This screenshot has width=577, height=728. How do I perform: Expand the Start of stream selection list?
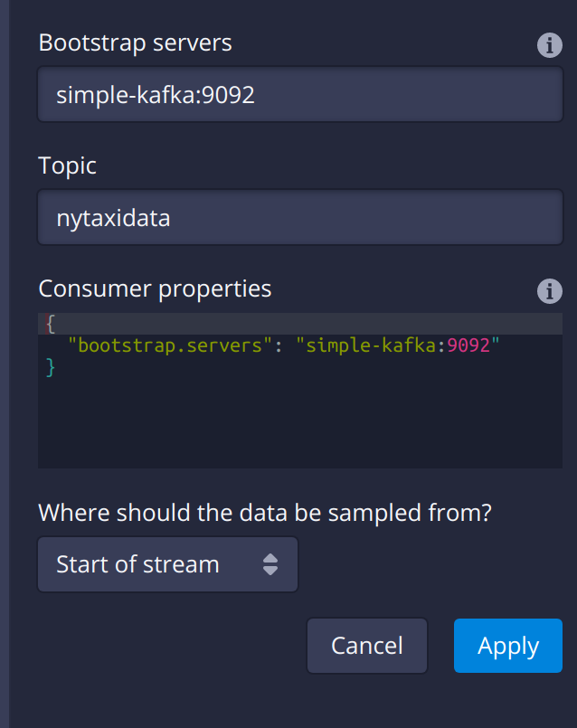pos(167,563)
